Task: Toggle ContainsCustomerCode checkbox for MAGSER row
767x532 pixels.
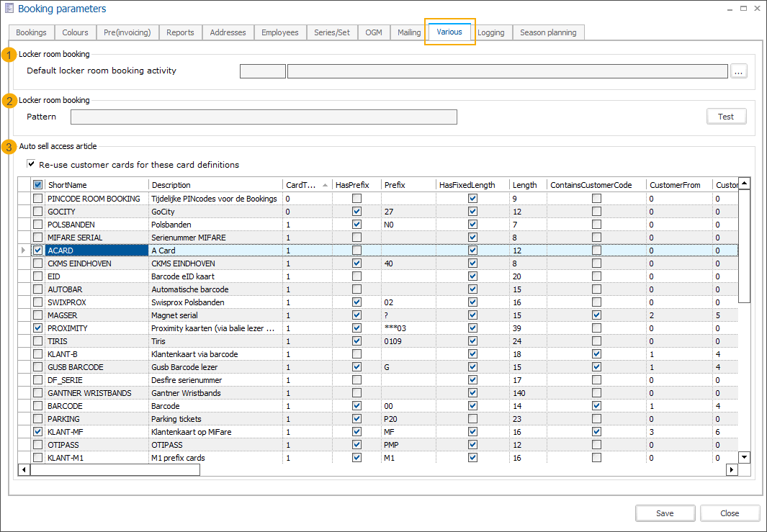Action: point(596,315)
